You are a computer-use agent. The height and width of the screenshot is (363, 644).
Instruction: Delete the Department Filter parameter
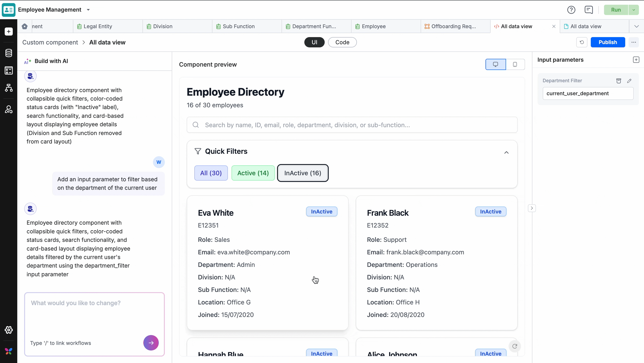pos(619,81)
